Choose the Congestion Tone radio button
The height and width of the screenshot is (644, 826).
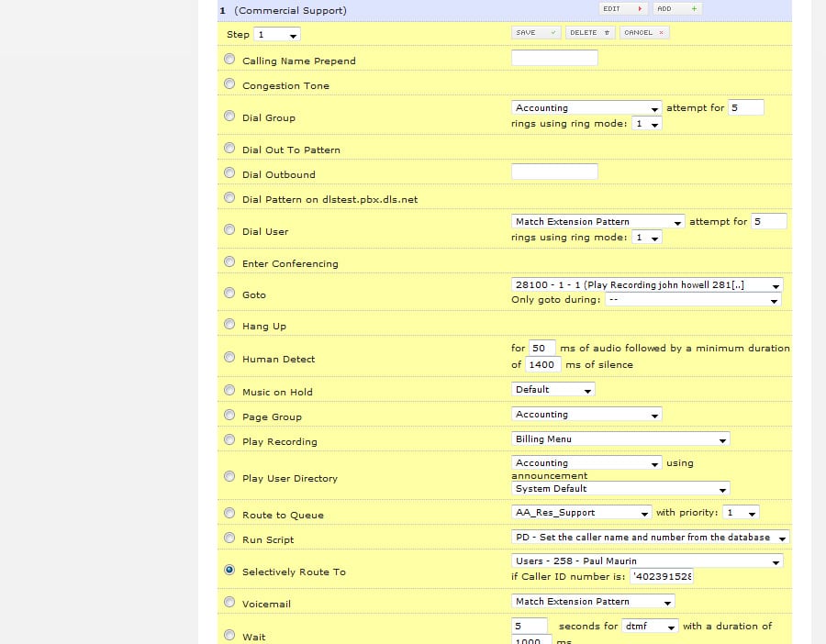[x=229, y=84]
